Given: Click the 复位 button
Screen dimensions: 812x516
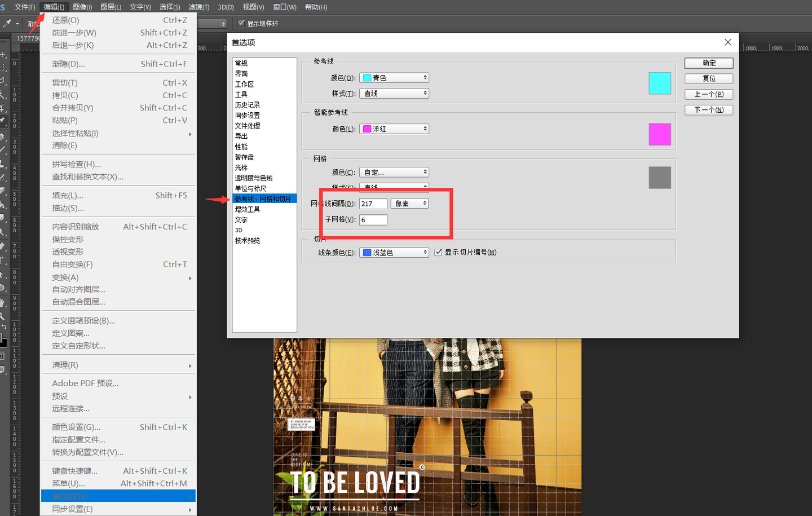Looking at the screenshot, I should [x=709, y=78].
